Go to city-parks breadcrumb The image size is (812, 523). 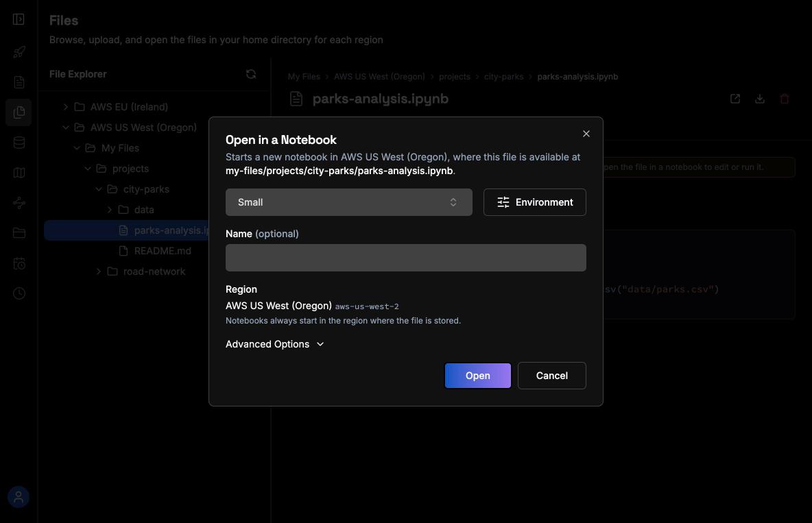[503, 77]
